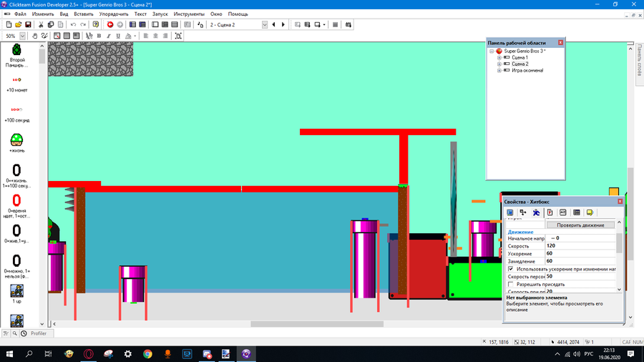Screen dimensions: 644x362
Task: Undo the last action via toolbar arrow
Action: [73, 24]
